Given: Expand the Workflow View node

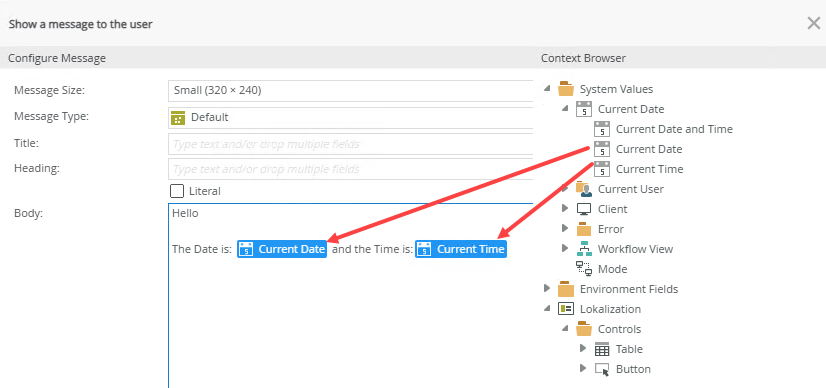Looking at the screenshot, I should [x=565, y=248].
